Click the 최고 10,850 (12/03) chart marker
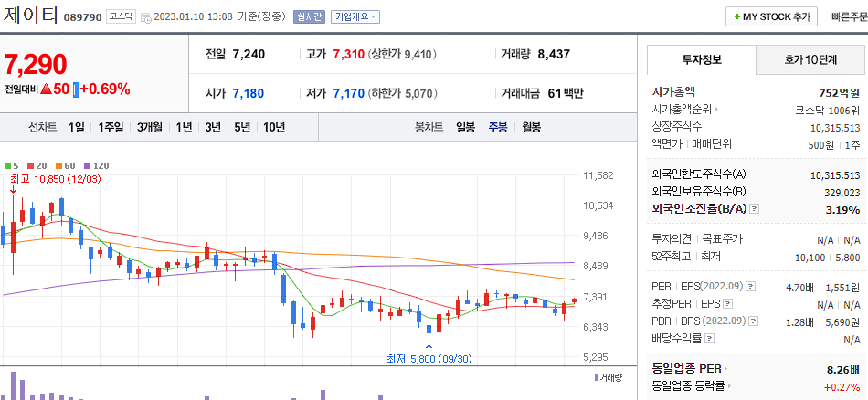The image size is (868, 400). [56, 179]
